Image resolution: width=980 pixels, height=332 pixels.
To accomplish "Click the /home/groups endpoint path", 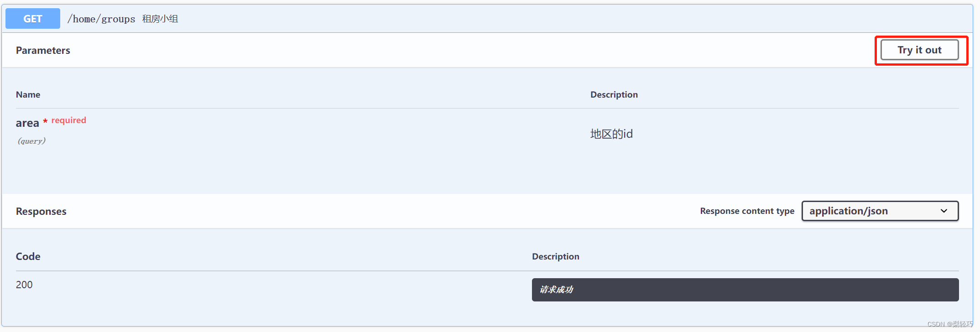I will pyautogui.click(x=101, y=19).
